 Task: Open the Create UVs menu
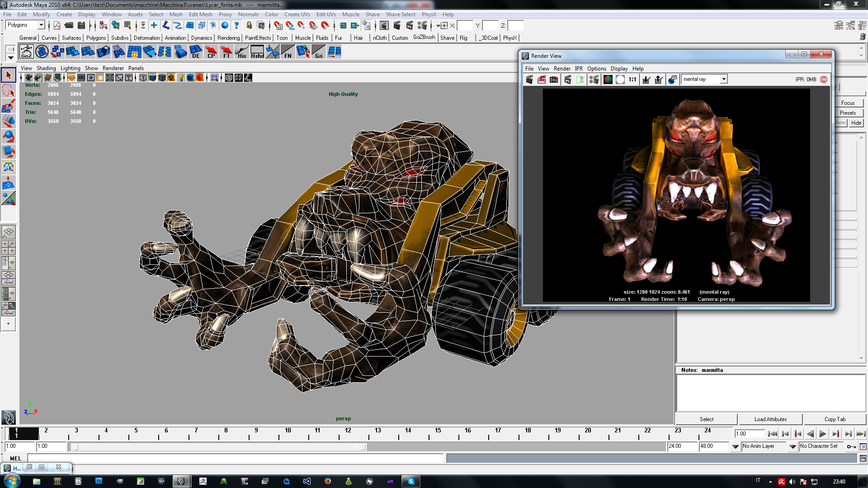(297, 14)
